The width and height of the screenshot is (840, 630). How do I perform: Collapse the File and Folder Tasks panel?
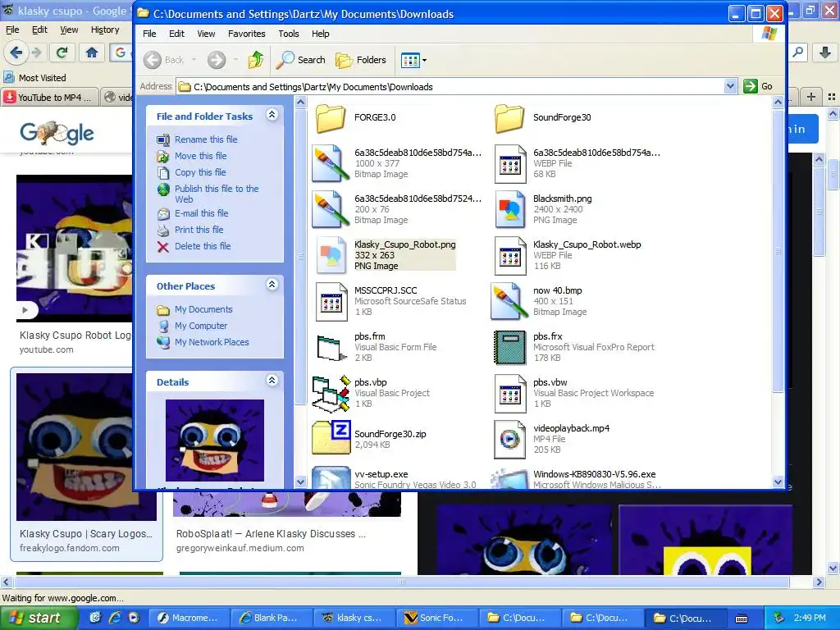click(x=272, y=115)
